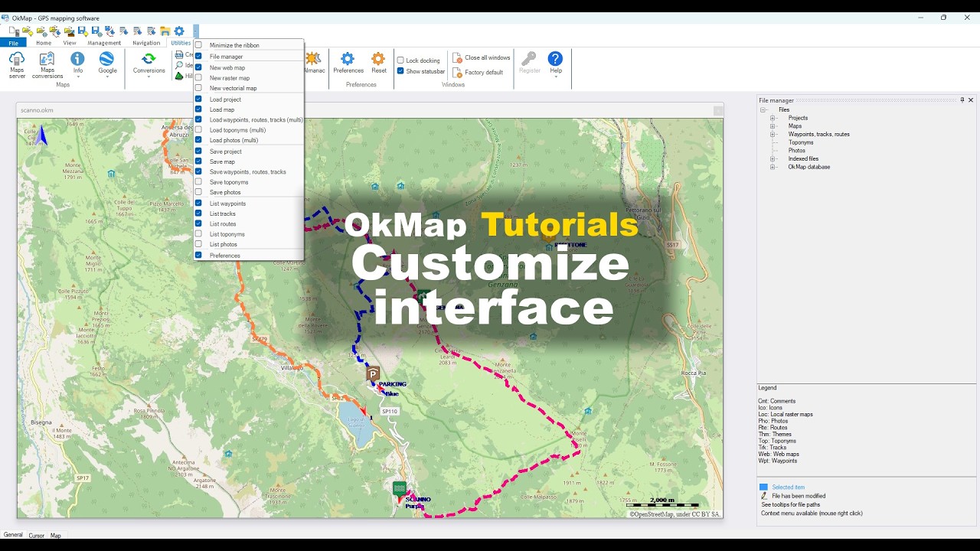Select the Cursor status bar tab
The height and width of the screenshot is (551, 980).
click(37, 536)
